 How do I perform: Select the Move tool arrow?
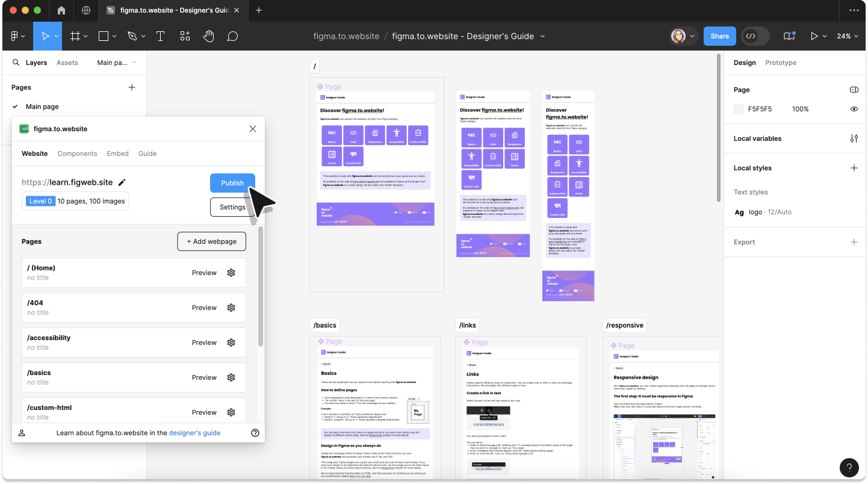[45, 36]
